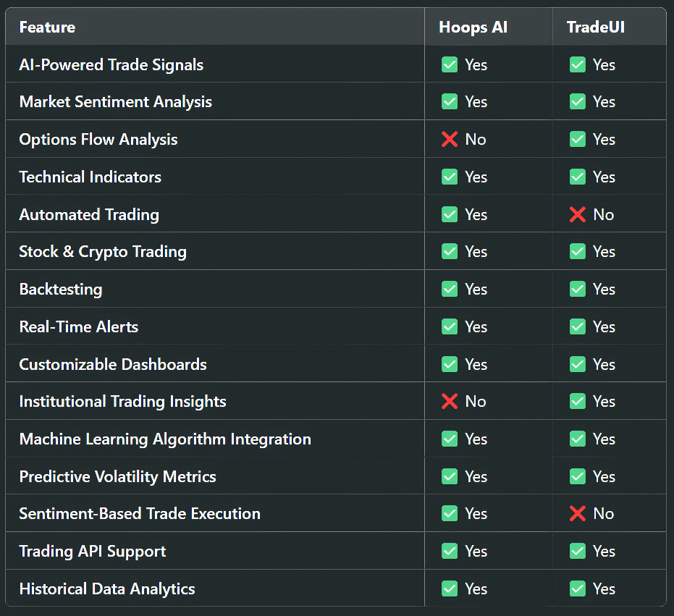Click the Hoops AI check icon for Trading API Support
674x616 pixels.
coord(450,551)
